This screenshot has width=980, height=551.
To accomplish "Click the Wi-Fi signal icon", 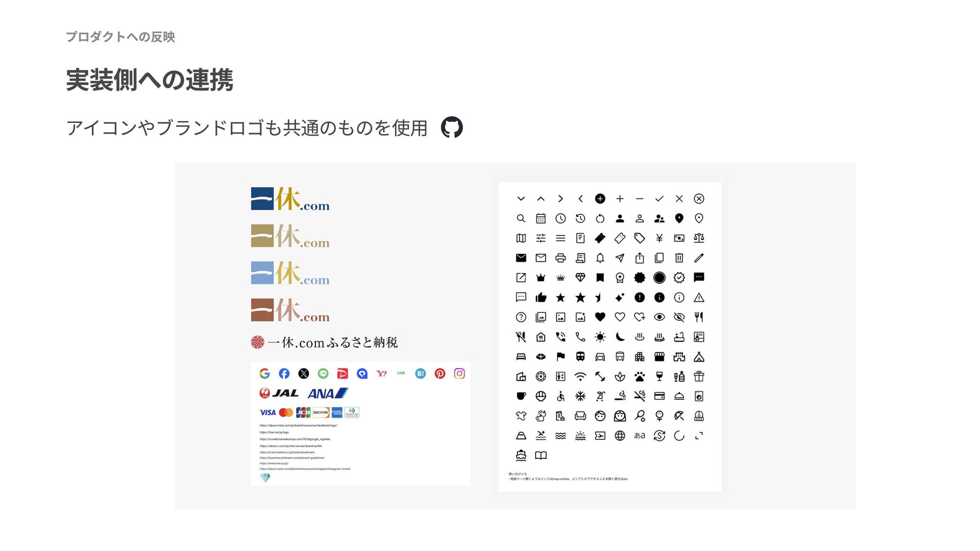I will point(580,377).
